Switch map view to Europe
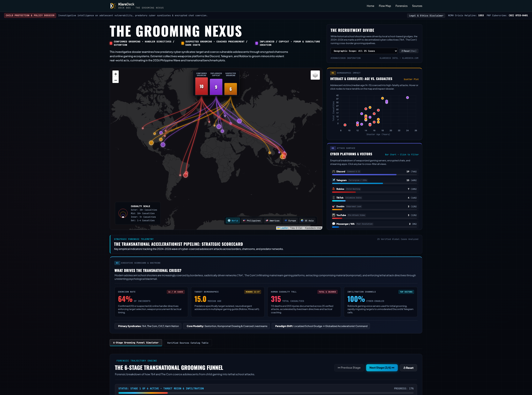The width and height of the screenshot is (532, 395). point(290,220)
